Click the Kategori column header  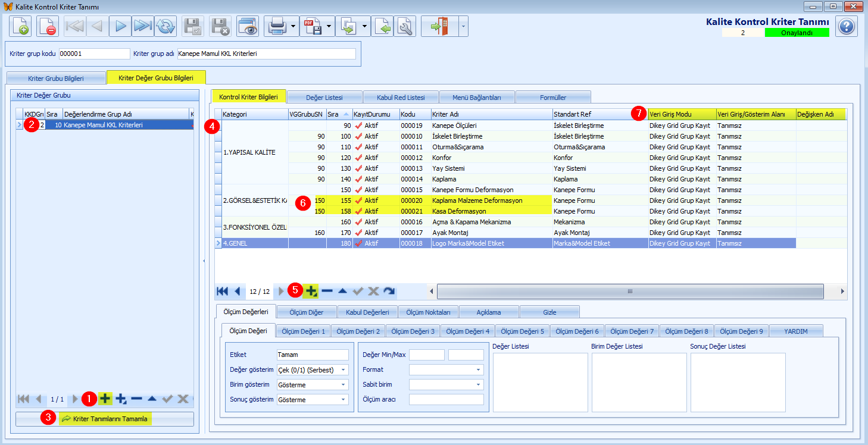click(x=255, y=114)
